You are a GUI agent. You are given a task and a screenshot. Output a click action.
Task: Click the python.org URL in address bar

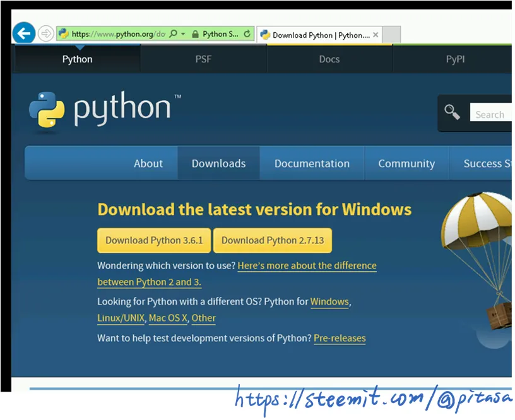(x=118, y=34)
